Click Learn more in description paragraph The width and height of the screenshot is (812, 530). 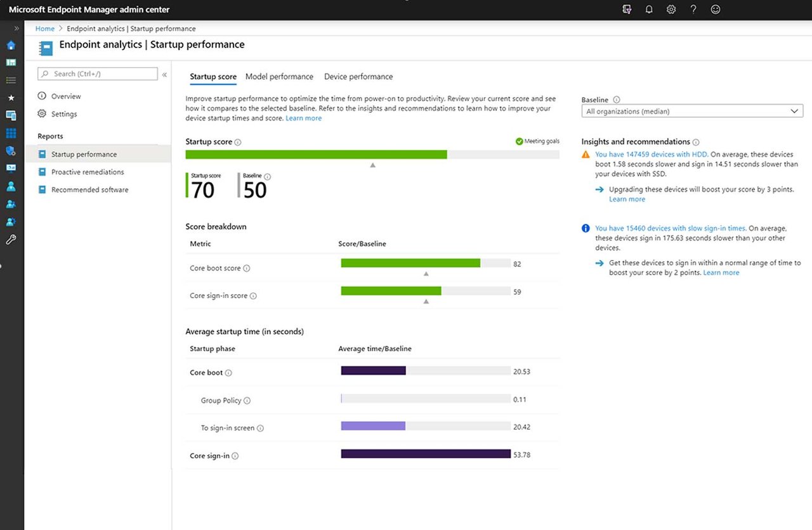pos(303,118)
